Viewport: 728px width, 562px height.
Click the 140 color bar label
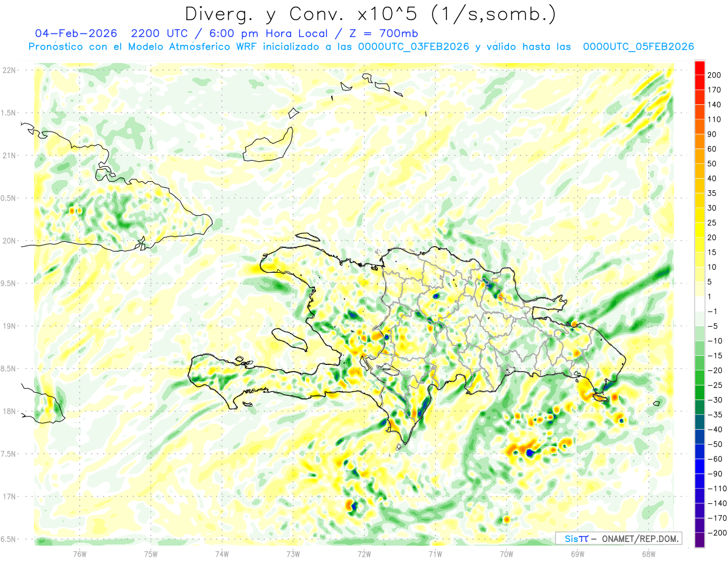(x=715, y=105)
